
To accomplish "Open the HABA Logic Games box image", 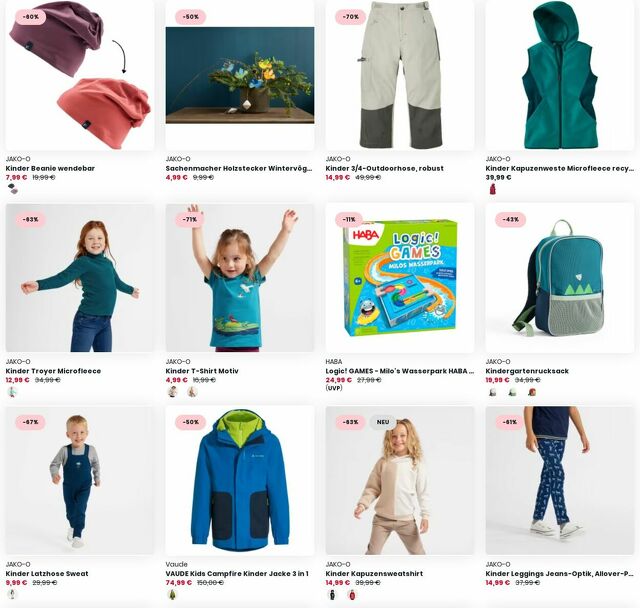I will 400,278.
